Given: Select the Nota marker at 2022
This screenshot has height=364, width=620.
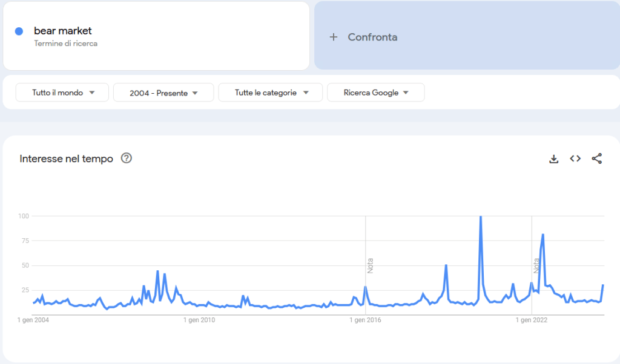Looking at the screenshot, I should (536, 265).
